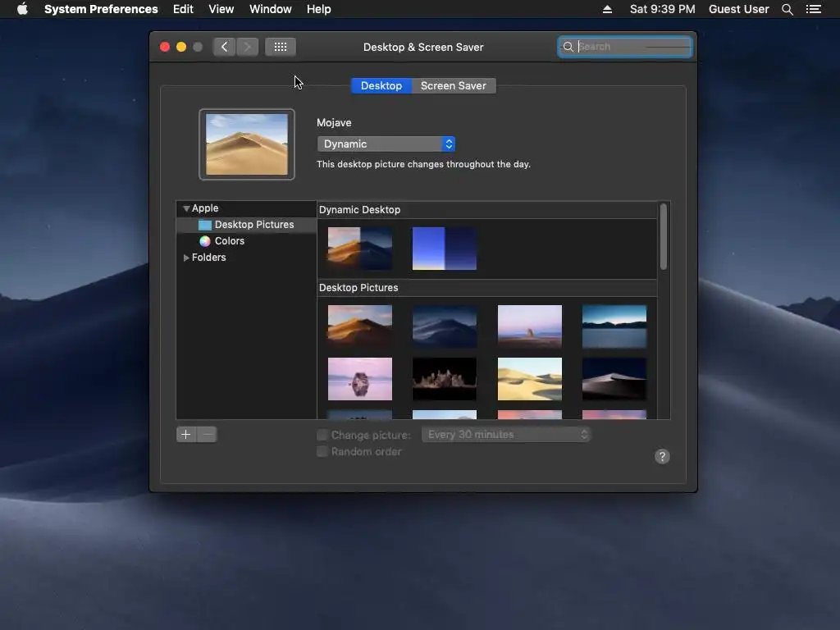This screenshot has height=630, width=840.
Task: Toggle the Random order checkbox
Action: coord(322,452)
